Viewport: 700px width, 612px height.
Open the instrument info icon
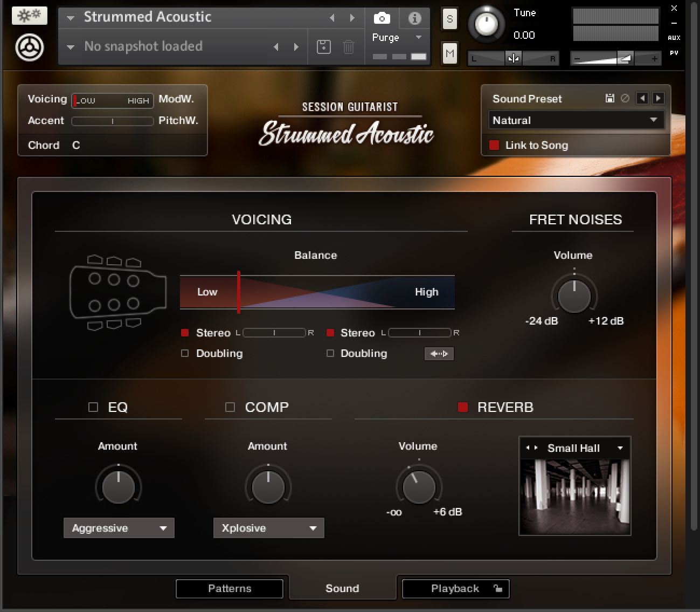pos(415,19)
